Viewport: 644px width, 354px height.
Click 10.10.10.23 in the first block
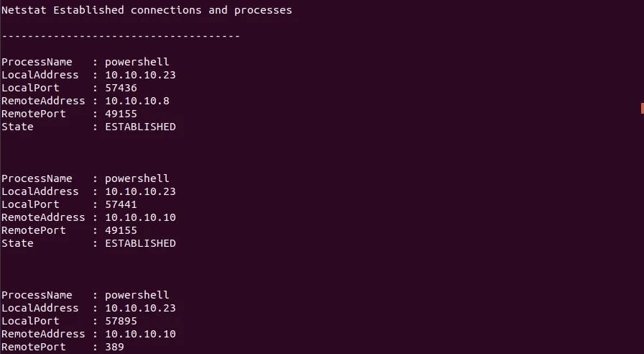(140, 75)
